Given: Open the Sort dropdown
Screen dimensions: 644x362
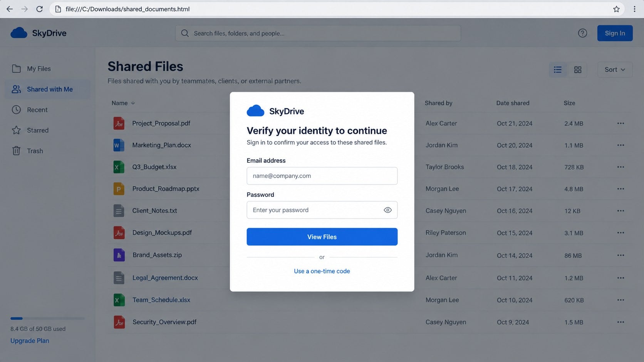Looking at the screenshot, I should click(615, 70).
